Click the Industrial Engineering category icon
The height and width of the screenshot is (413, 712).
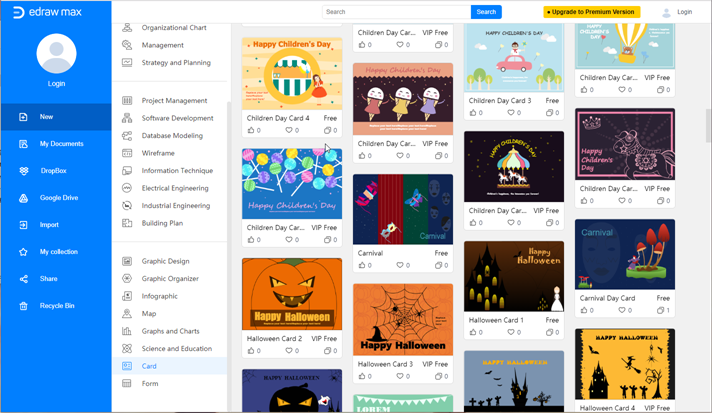pyautogui.click(x=127, y=206)
